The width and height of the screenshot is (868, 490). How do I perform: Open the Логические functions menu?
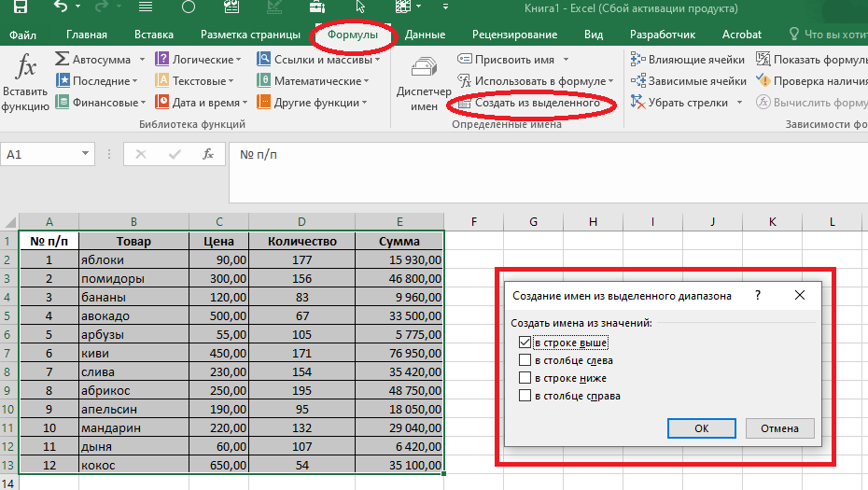coord(199,59)
